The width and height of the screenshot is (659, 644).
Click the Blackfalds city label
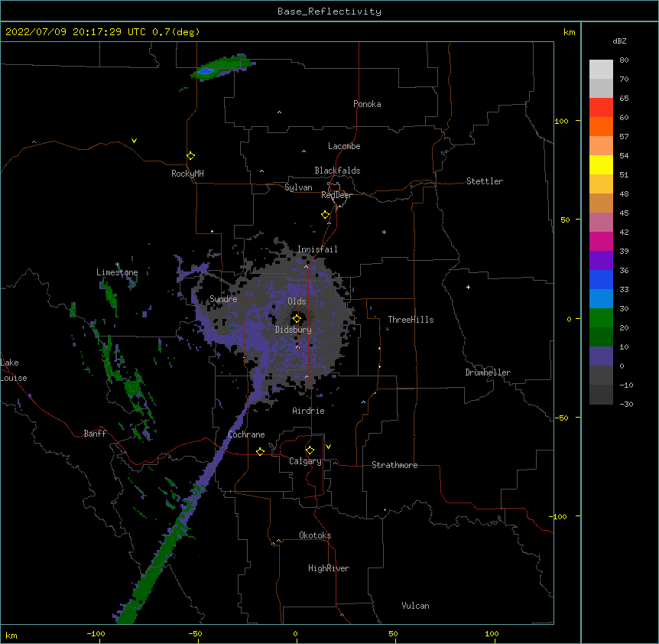(x=337, y=171)
